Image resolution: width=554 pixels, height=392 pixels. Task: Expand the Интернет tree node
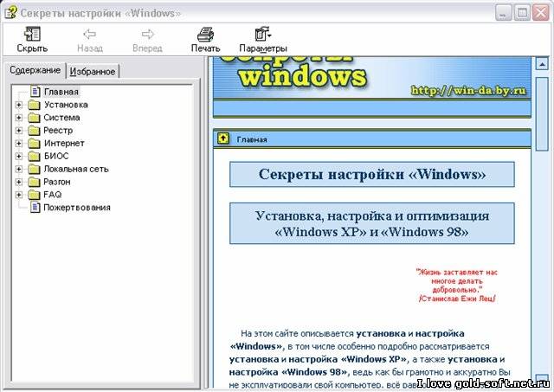(x=19, y=144)
